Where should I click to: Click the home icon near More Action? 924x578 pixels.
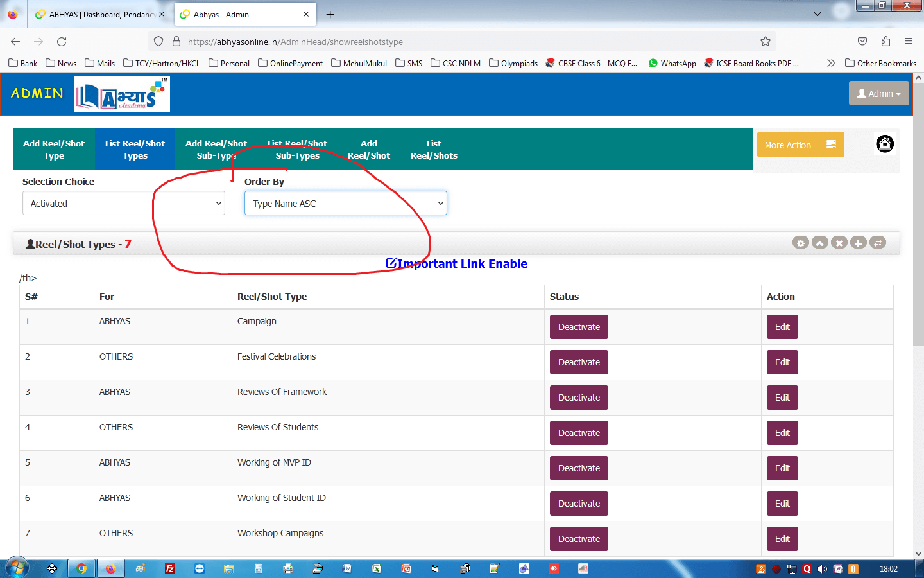[885, 144]
